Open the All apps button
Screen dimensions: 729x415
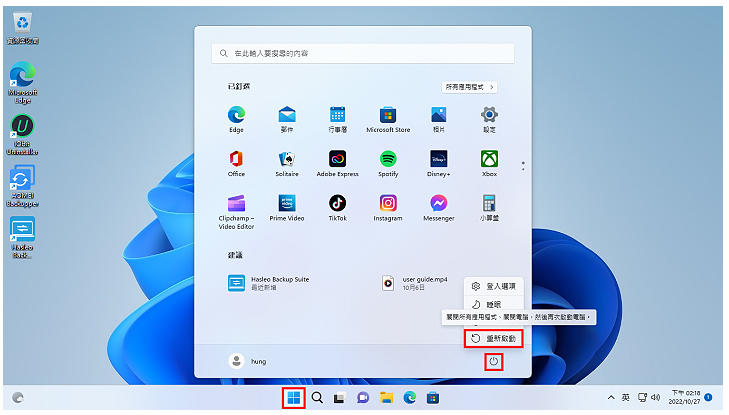pyautogui.click(x=469, y=87)
